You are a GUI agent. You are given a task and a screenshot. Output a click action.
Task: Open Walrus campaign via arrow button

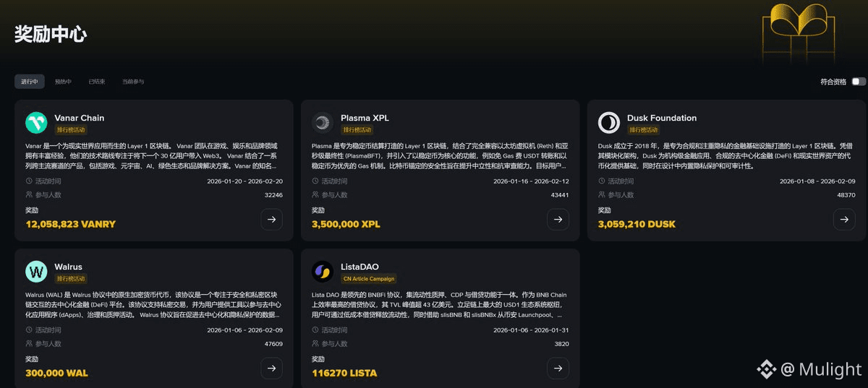(x=271, y=368)
